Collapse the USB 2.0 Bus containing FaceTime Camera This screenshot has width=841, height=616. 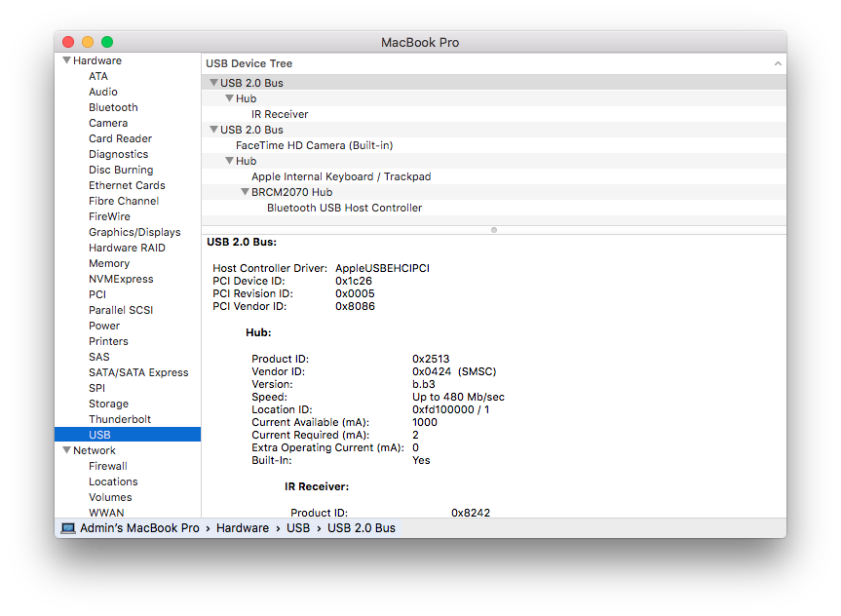coord(213,130)
